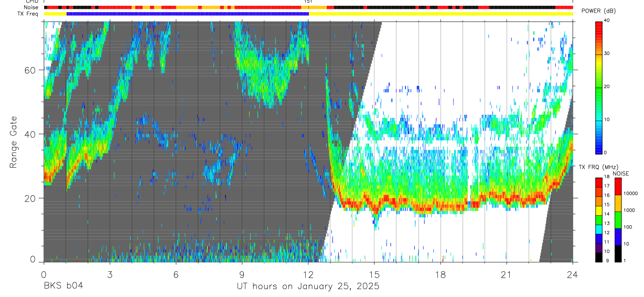644x297 pixels.
Task: Click the BKS b04 radar beam label
Action: click(x=63, y=286)
